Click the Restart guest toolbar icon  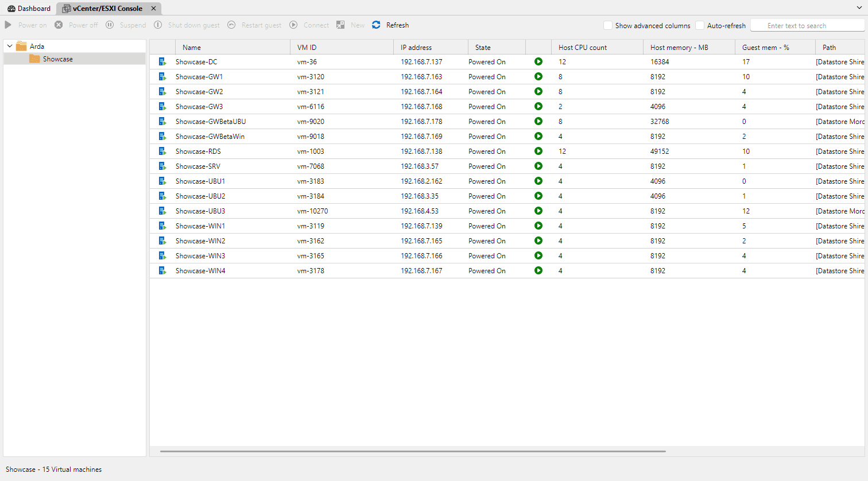231,25
